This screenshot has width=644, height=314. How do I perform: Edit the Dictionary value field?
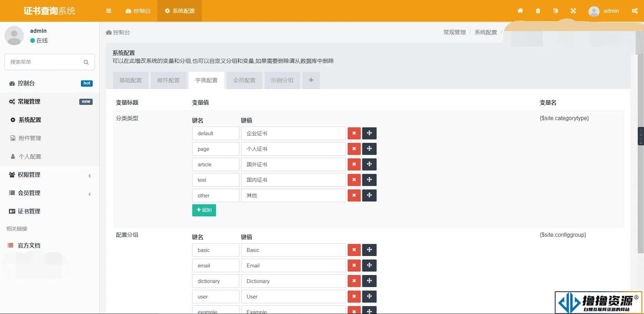pos(294,281)
